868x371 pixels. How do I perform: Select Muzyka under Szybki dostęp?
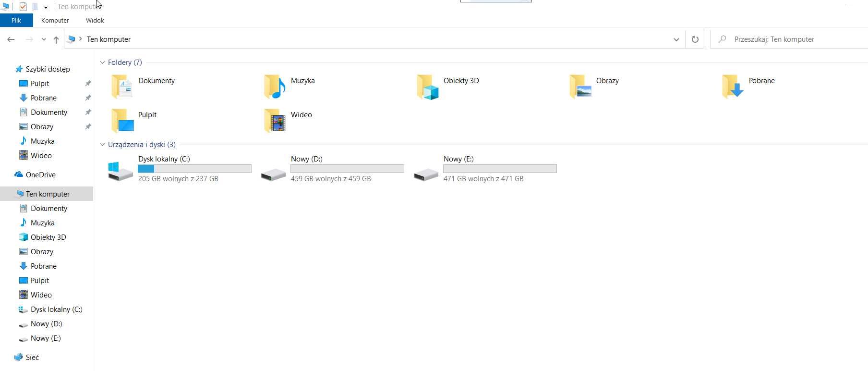43,141
